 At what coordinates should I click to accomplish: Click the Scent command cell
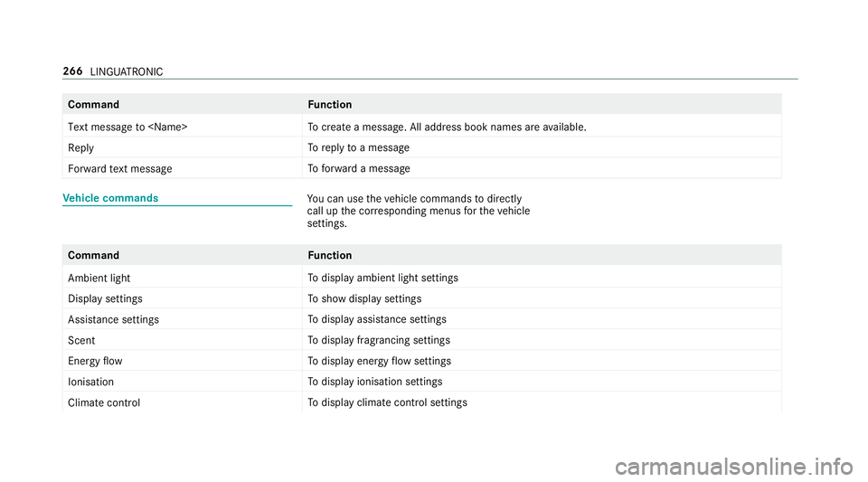81,340
